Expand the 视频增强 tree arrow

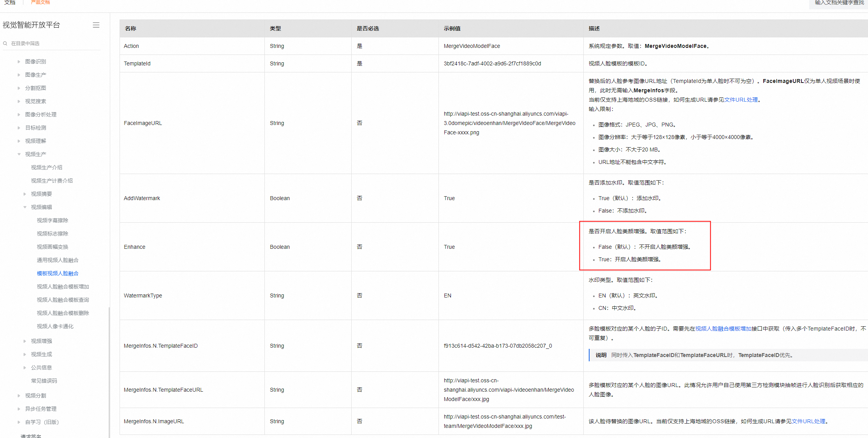(x=25, y=341)
